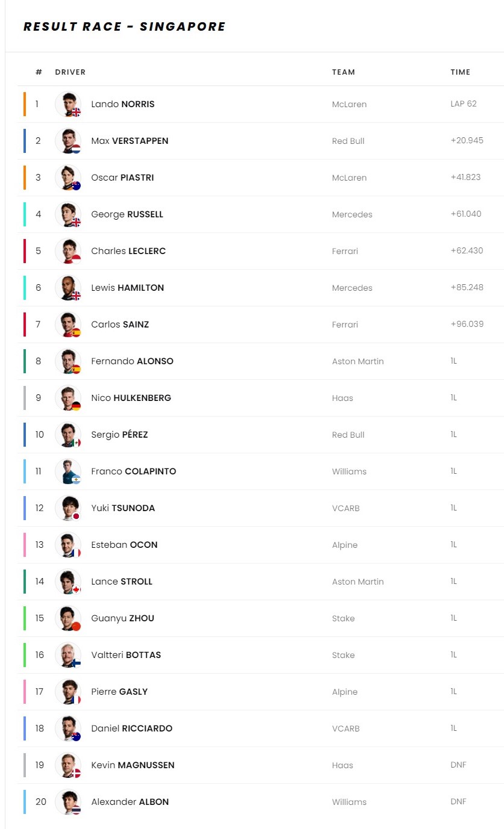
Task: Click the McLaren team label for Norris
Action: click(349, 104)
